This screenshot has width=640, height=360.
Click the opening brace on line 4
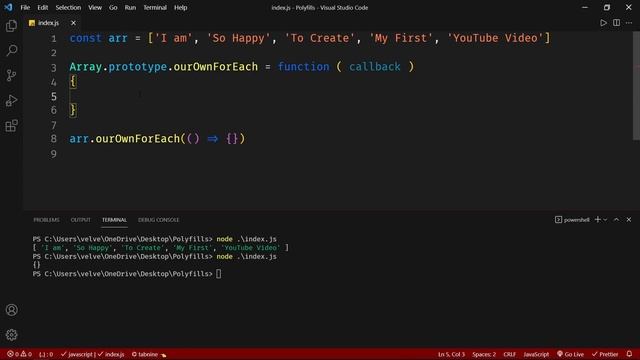[73, 81]
